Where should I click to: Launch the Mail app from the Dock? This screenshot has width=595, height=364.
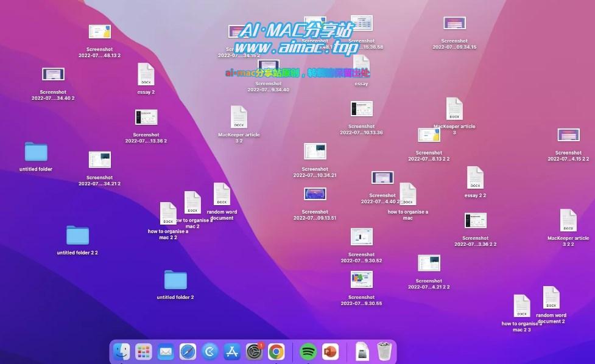click(x=166, y=352)
